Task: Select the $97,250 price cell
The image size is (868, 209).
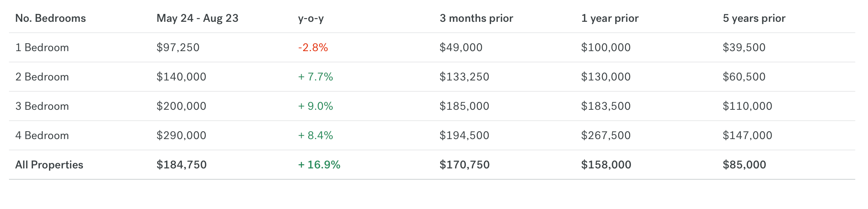Action: click(x=178, y=48)
